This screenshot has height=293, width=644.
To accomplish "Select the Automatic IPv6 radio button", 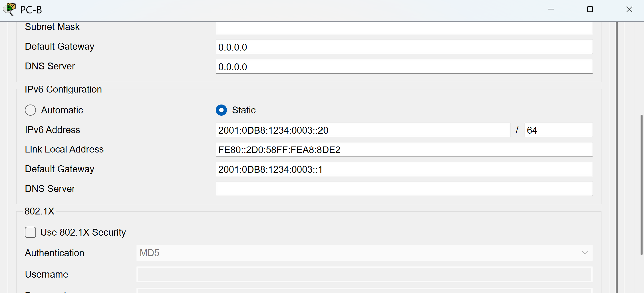I will tap(31, 110).
